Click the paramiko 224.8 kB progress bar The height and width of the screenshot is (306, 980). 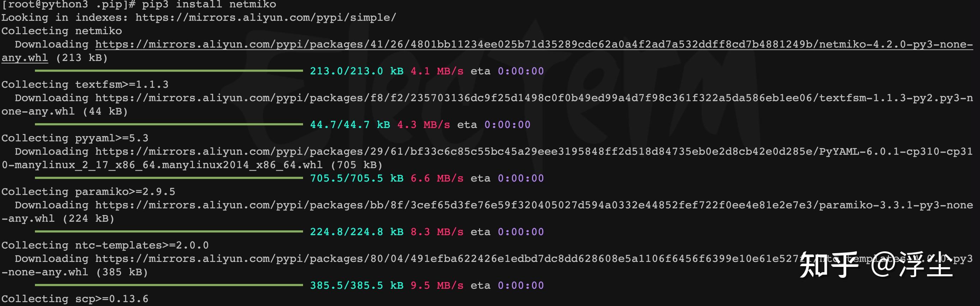pyautogui.click(x=169, y=232)
